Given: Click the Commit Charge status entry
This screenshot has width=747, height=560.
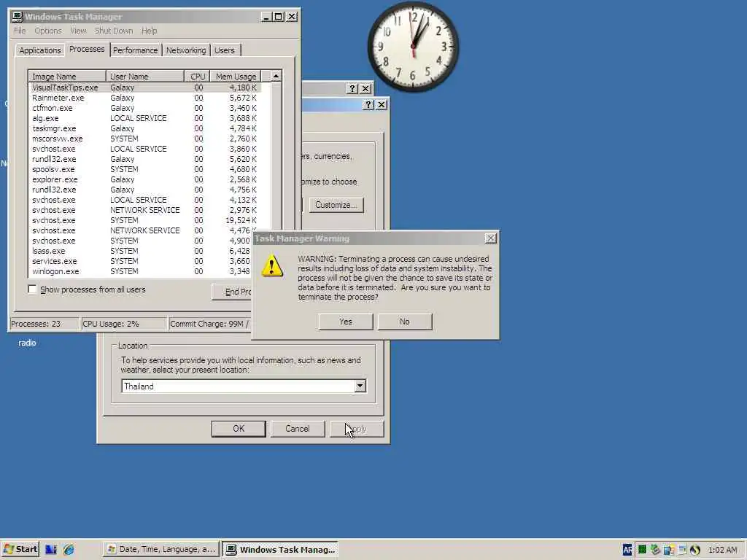Looking at the screenshot, I should pyautogui.click(x=210, y=324).
